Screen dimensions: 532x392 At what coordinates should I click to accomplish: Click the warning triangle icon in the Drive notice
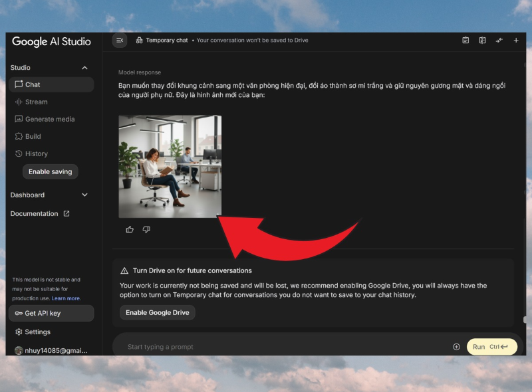pos(124,270)
